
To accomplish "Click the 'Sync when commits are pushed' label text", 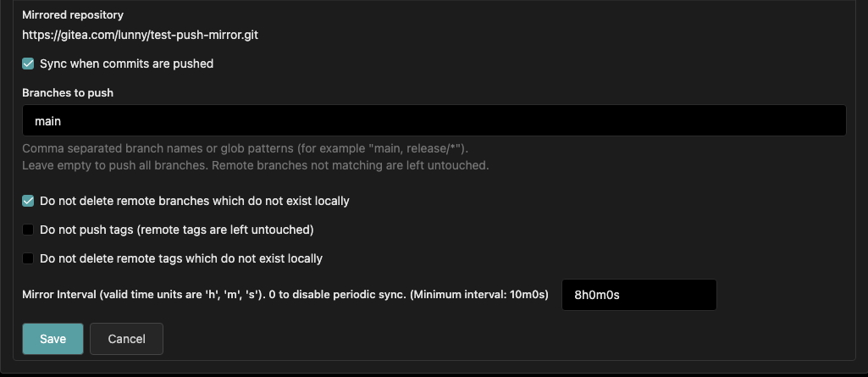I will pyautogui.click(x=126, y=64).
